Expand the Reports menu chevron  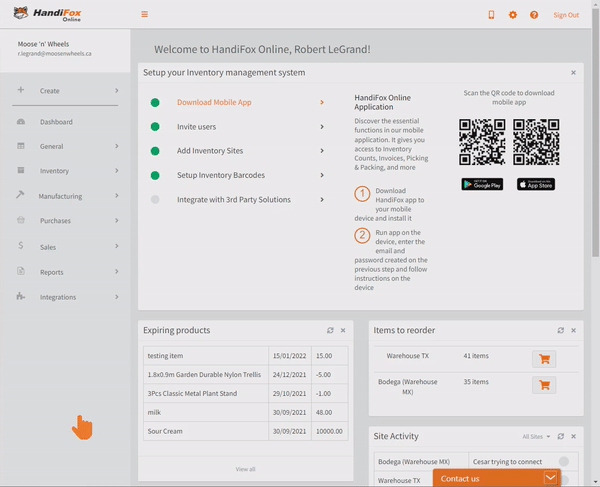click(117, 272)
